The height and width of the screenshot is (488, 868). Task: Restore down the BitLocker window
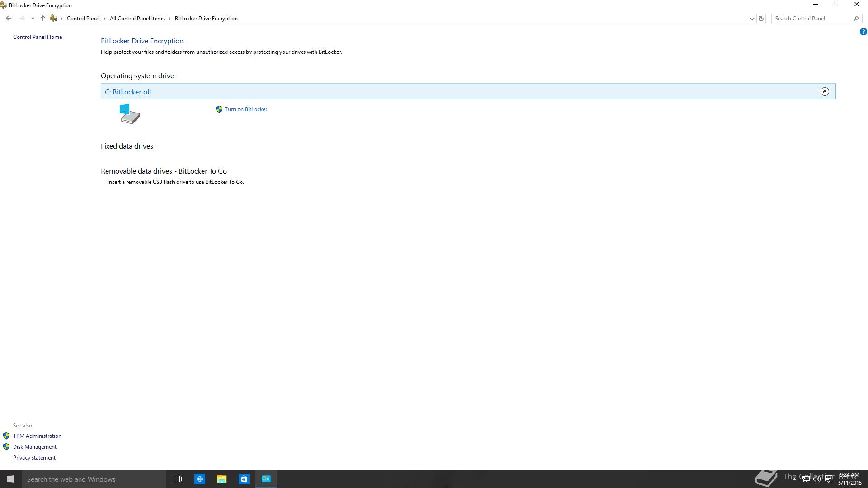coord(836,5)
